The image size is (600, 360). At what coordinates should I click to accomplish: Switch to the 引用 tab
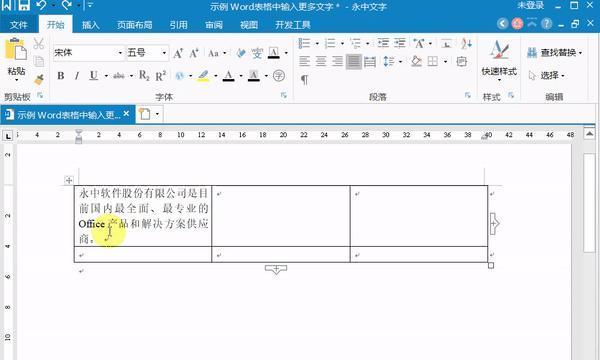pyautogui.click(x=178, y=25)
